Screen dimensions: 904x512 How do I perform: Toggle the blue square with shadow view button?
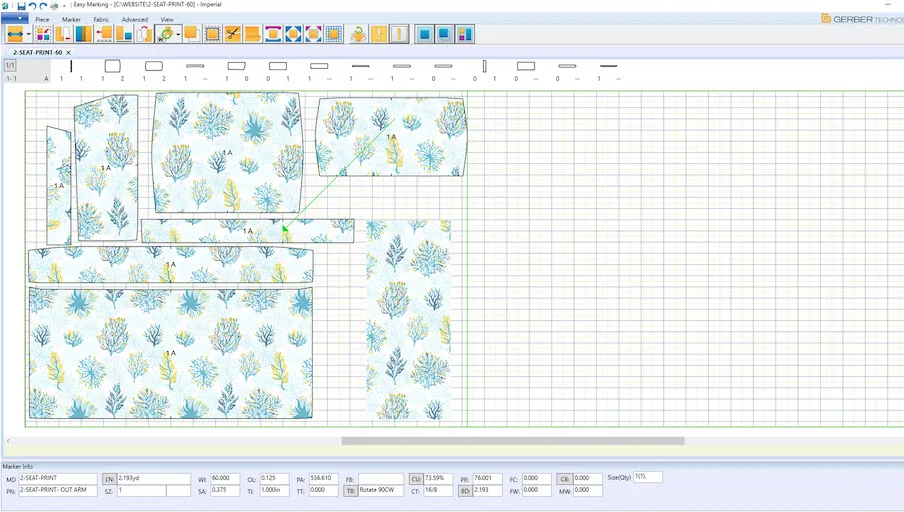click(x=445, y=34)
